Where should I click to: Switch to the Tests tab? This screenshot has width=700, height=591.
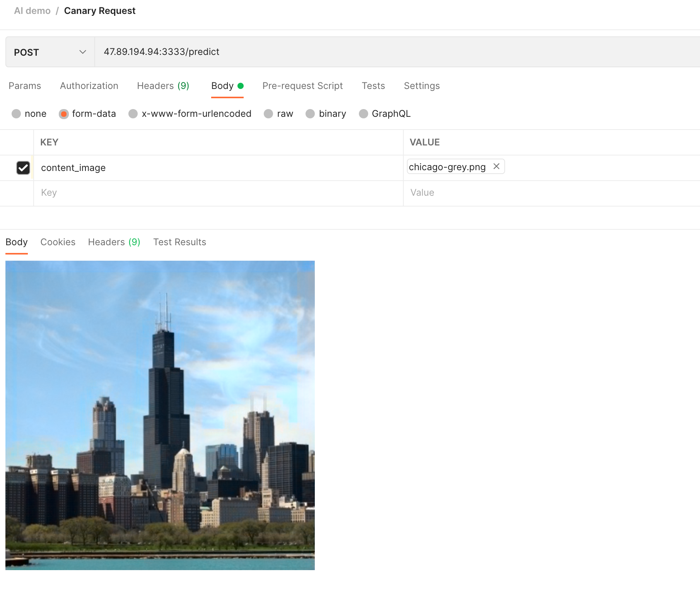373,86
